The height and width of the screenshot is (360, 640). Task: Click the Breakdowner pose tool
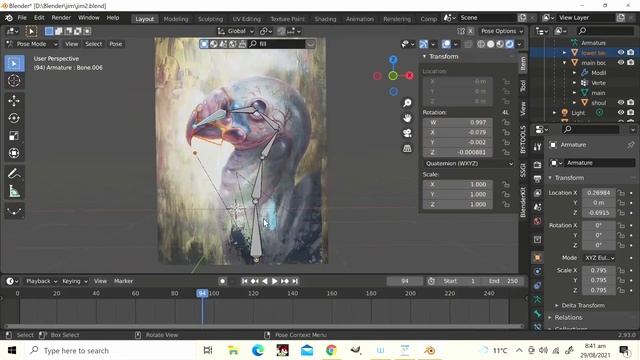click(x=14, y=211)
